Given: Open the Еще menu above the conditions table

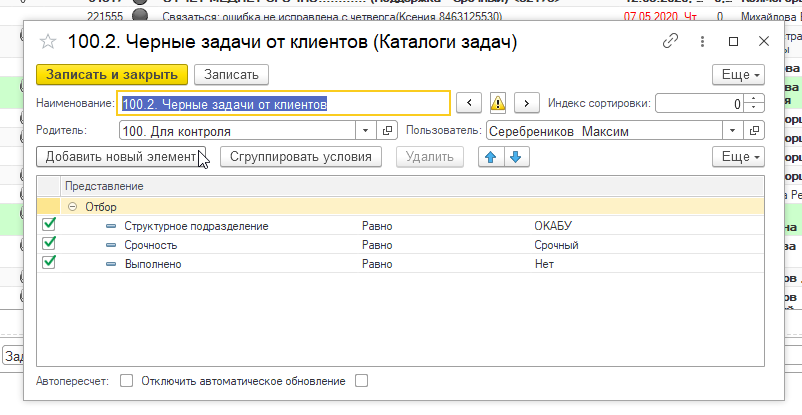Looking at the screenshot, I should [739, 157].
